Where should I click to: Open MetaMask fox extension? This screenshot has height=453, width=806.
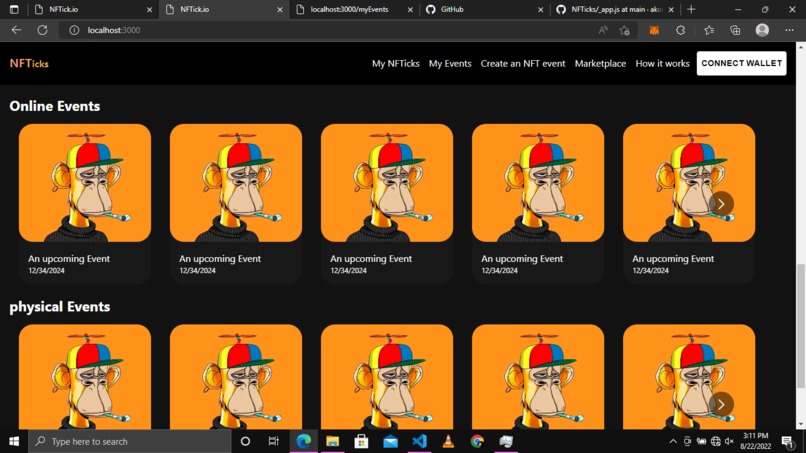click(x=654, y=30)
